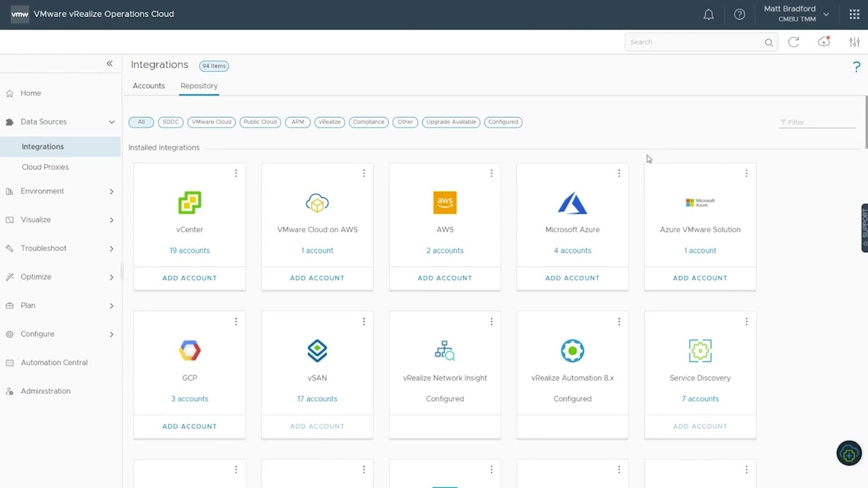
Task: Open the Support side tab
Action: coord(865,228)
